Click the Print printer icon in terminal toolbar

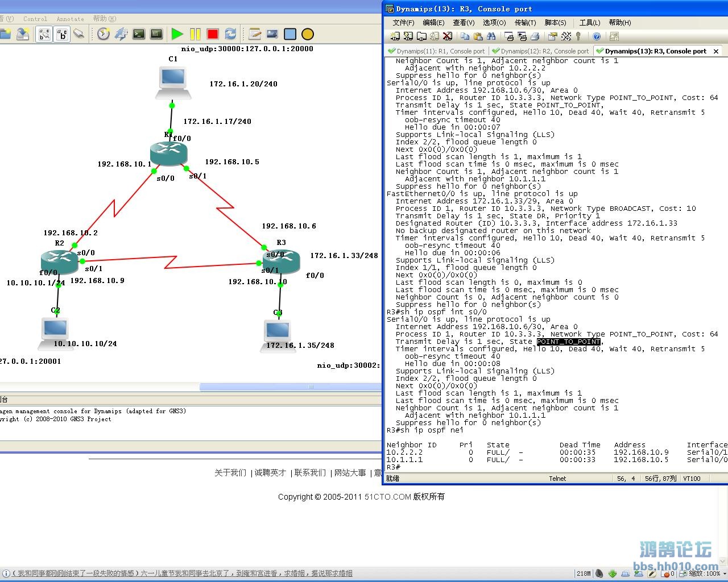(535, 36)
